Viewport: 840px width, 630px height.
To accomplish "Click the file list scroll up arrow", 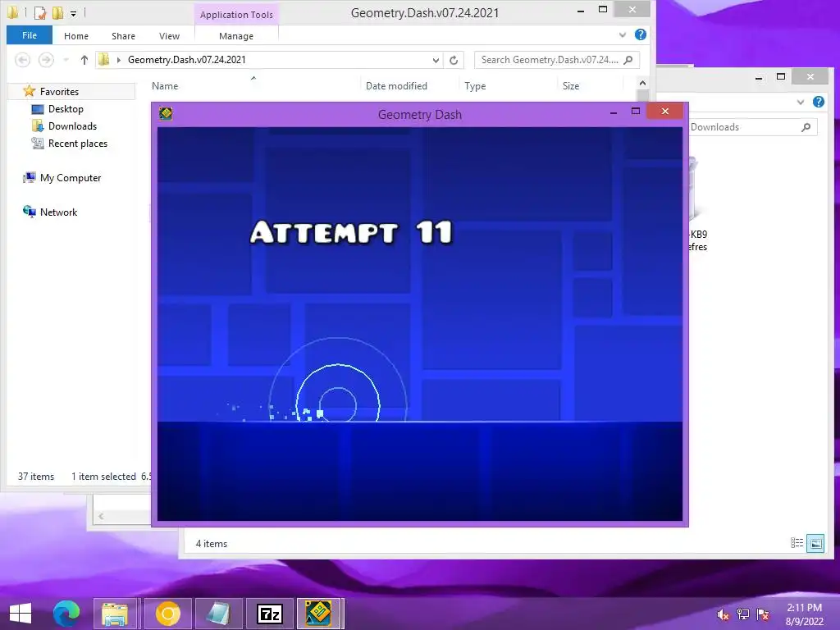I will (642, 83).
